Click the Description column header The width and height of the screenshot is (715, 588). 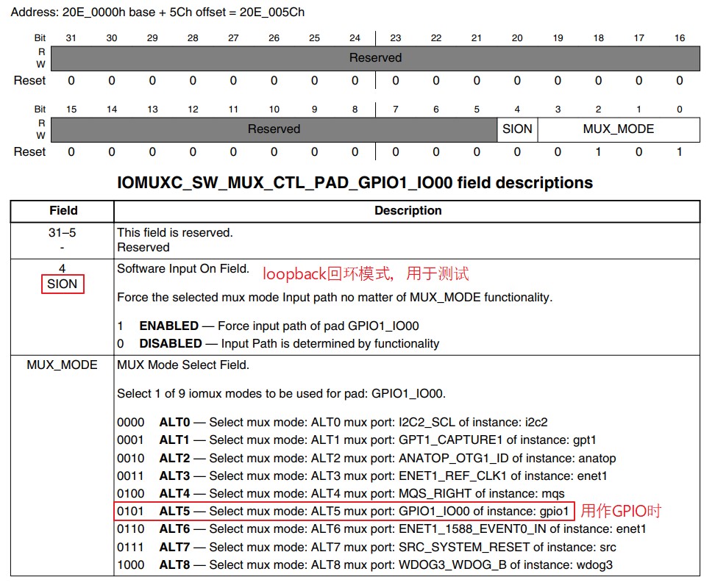click(x=408, y=210)
